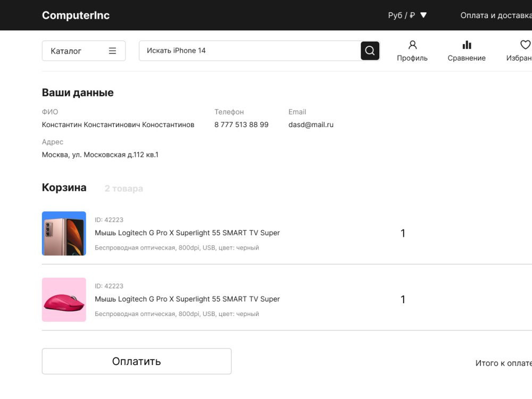Open the pink mouse product thumbnail
The image size is (532, 399).
64,300
